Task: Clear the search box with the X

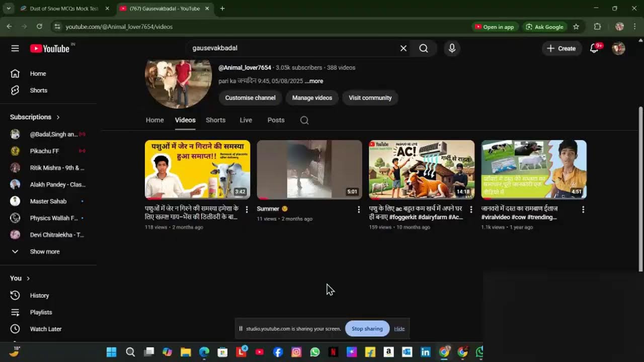Action: tap(404, 48)
